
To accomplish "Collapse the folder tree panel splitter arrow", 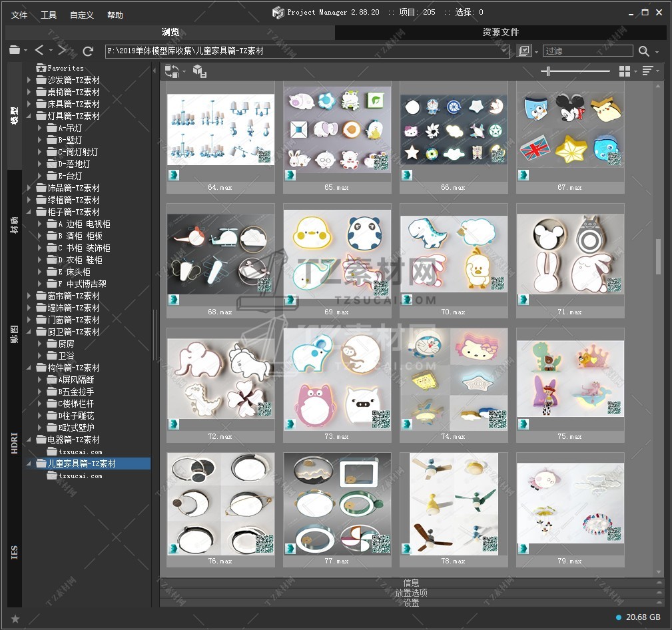I will [x=155, y=71].
